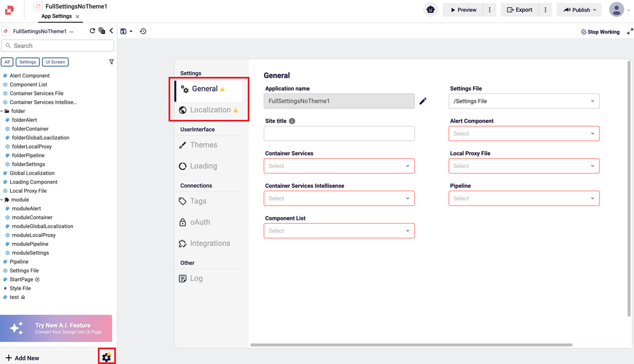Screen dimensions: 634x364
Task: Toggle the UI Screen filter chip
Action: (x=55, y=62)
